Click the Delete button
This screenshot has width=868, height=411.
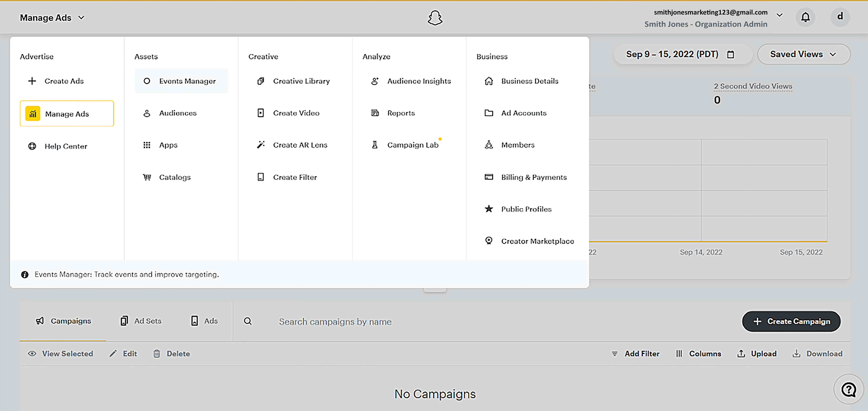tap(172, 353)
